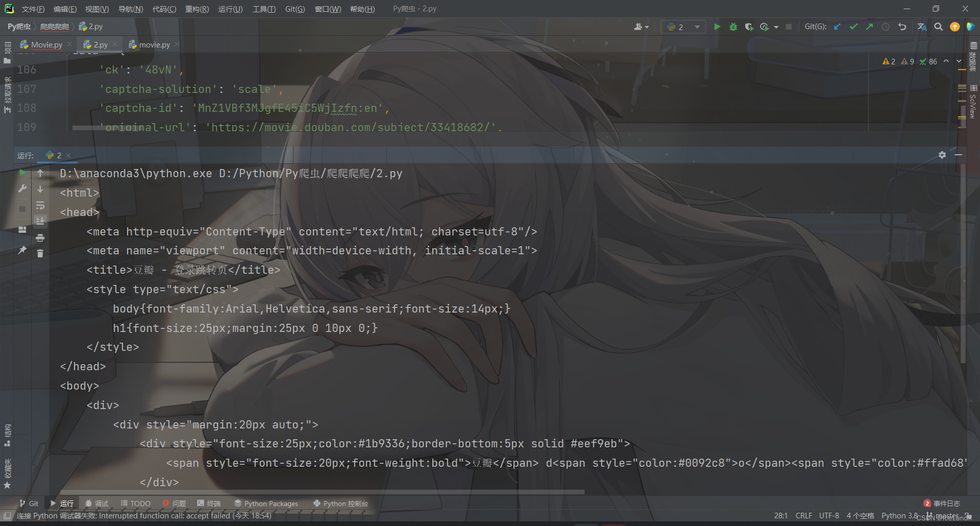
Task: Open the 收藏夹 favorites side panel
Action: point(7,473)
